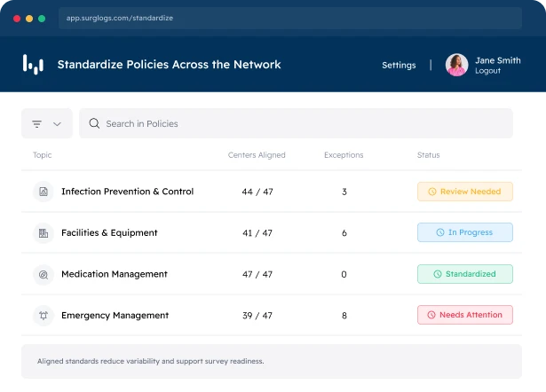Click the Jane Smith user name
This screenshot has height=392, width=546.
point(498,60)
